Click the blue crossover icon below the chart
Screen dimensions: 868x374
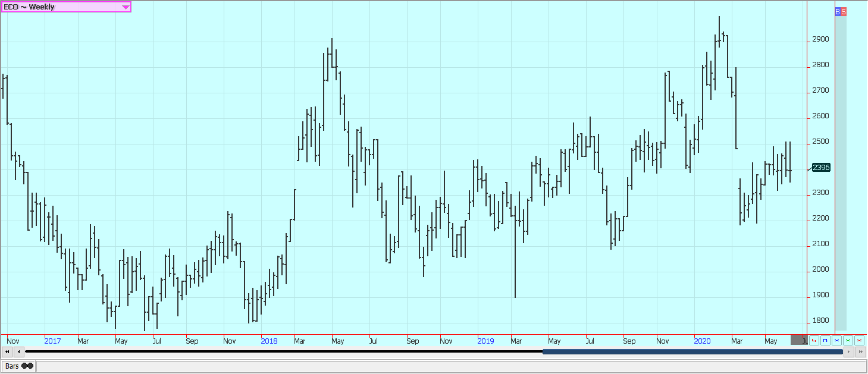pos(836,340)
